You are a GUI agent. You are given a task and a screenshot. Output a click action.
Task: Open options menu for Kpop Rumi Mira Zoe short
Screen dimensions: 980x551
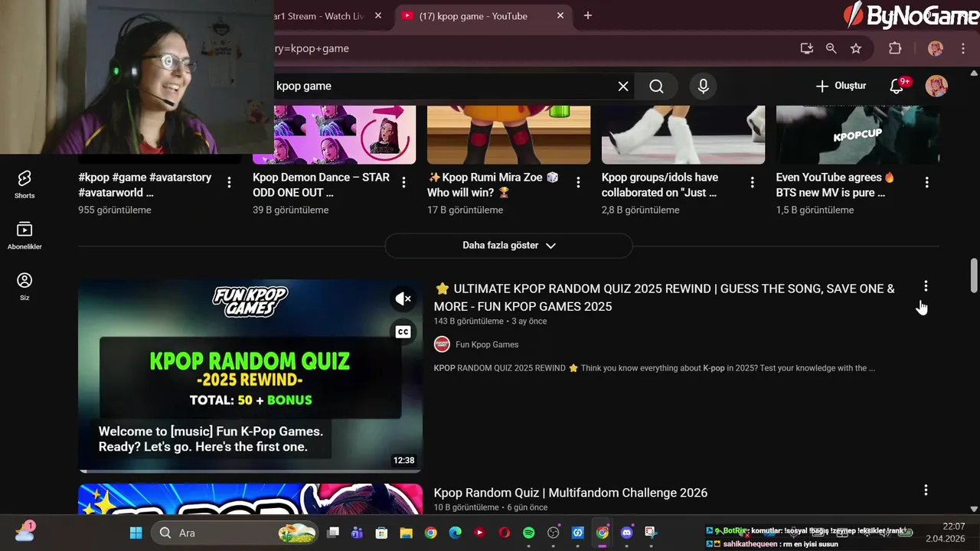pyautogui.click(x=578, y=182)
